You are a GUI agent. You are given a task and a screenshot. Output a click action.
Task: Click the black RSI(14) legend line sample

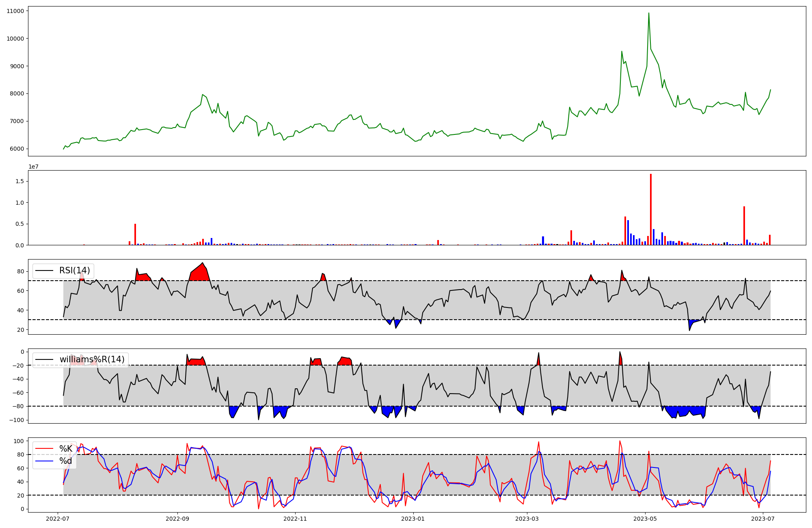pyautogui.click(x=44, y=270)
